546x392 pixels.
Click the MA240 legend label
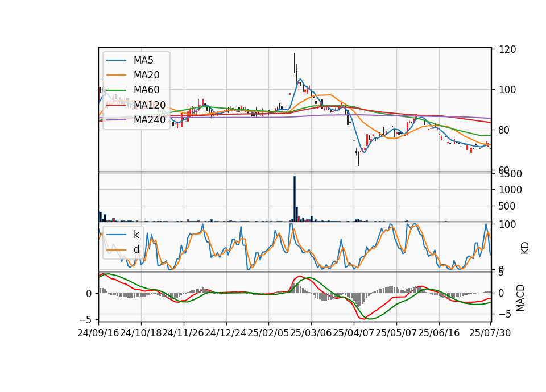(150, 120)
